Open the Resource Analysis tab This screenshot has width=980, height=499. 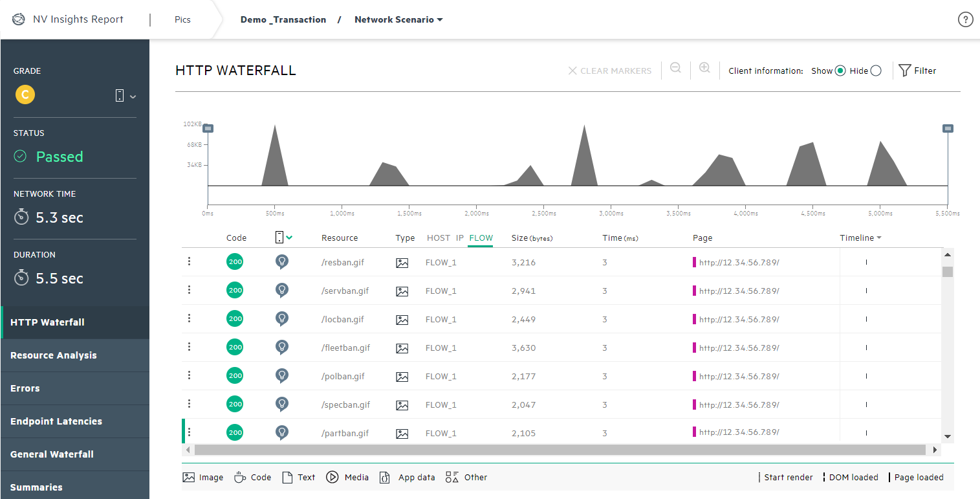54,355
